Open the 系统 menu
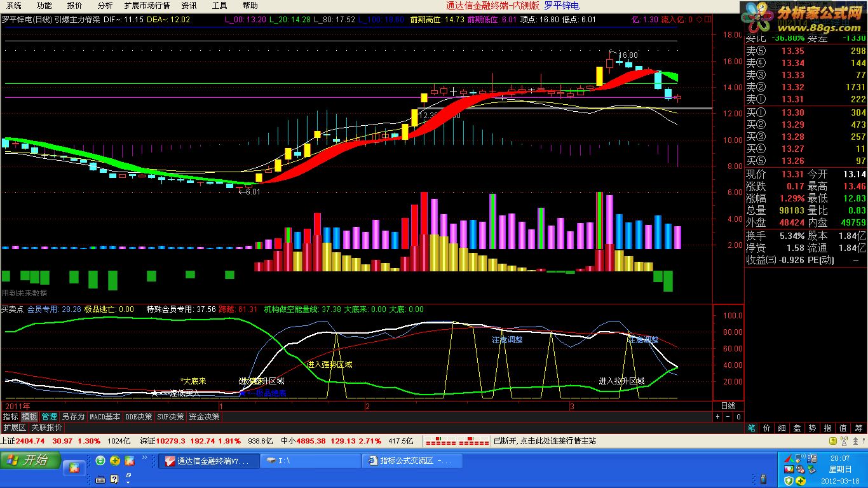Image resolution: width=868 pixels, height=488 pixels. pos(13,5)
